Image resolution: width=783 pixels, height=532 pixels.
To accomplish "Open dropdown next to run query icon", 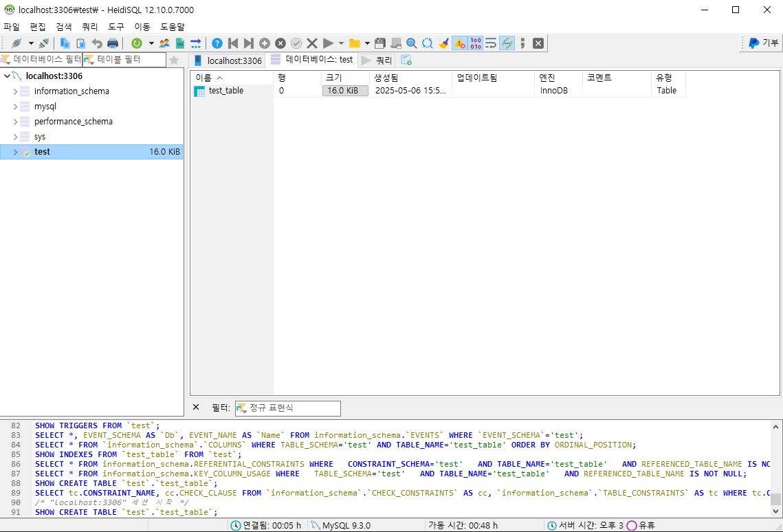I will [341, 43].
